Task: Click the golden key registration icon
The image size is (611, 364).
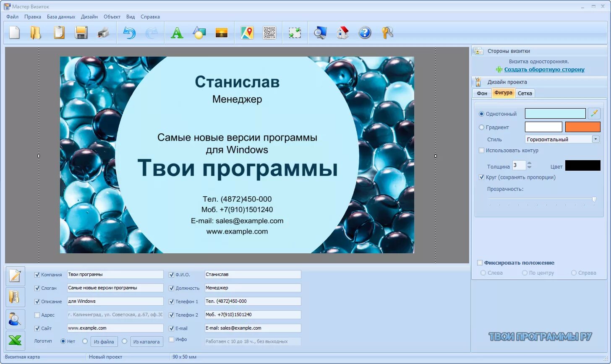Action: (387, 33)
